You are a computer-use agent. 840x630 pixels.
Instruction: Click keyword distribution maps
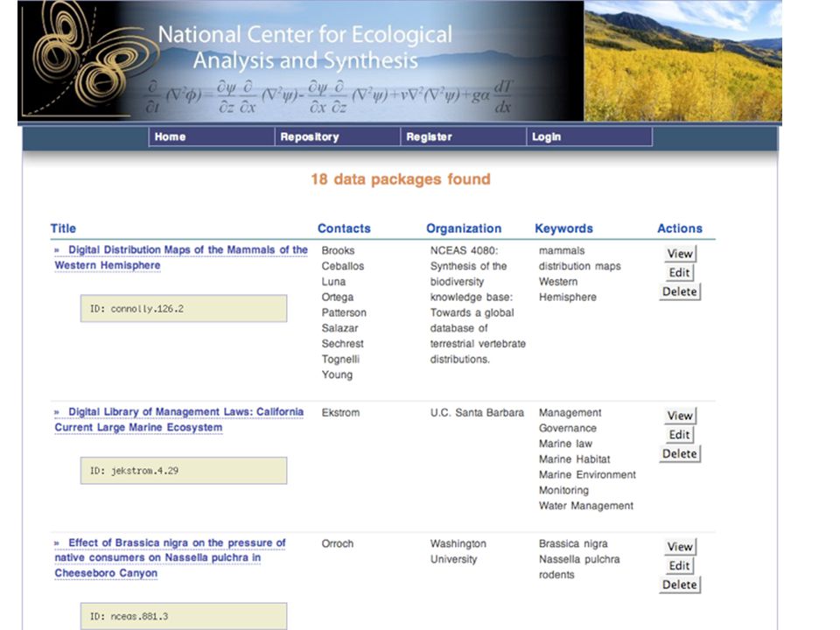[x=579, y=266]
